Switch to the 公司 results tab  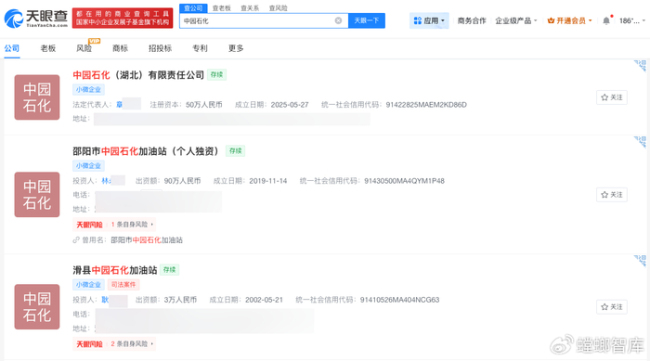(x=12, y=48)
